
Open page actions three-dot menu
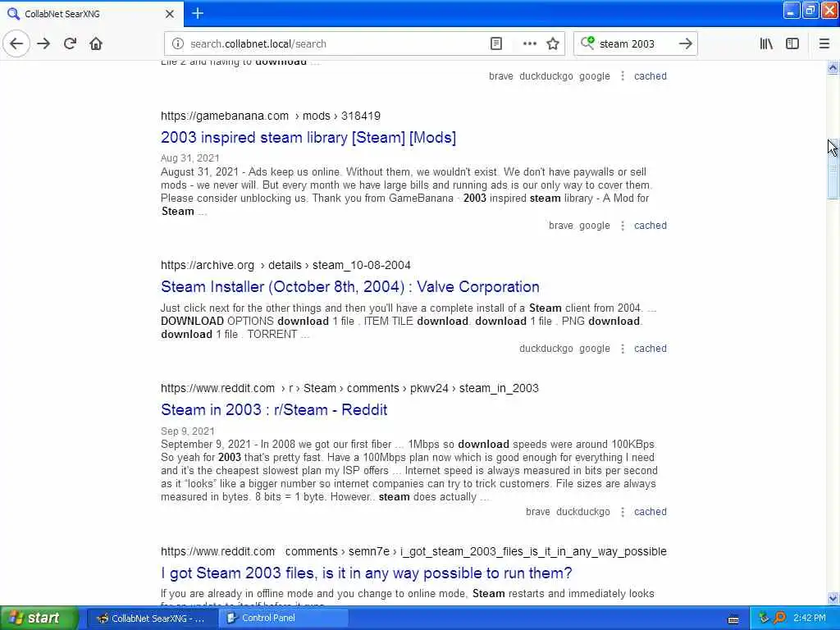[x=529, y=44]
